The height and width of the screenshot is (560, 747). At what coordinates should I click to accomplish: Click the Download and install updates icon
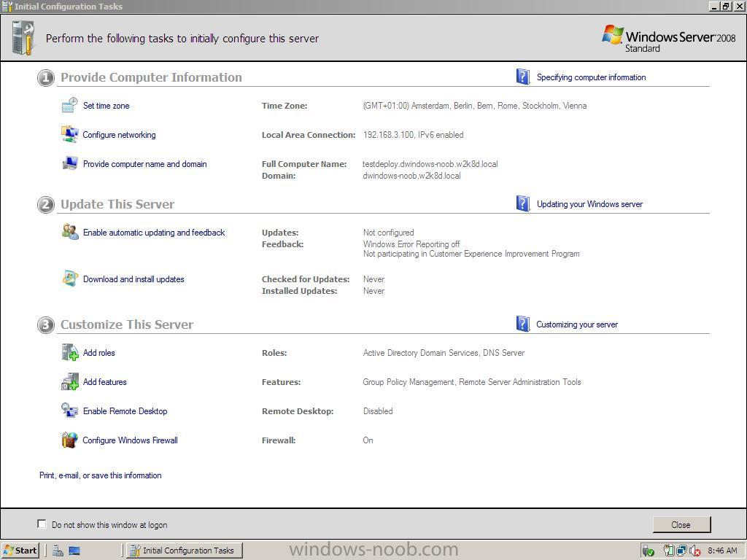coord(70,279)
